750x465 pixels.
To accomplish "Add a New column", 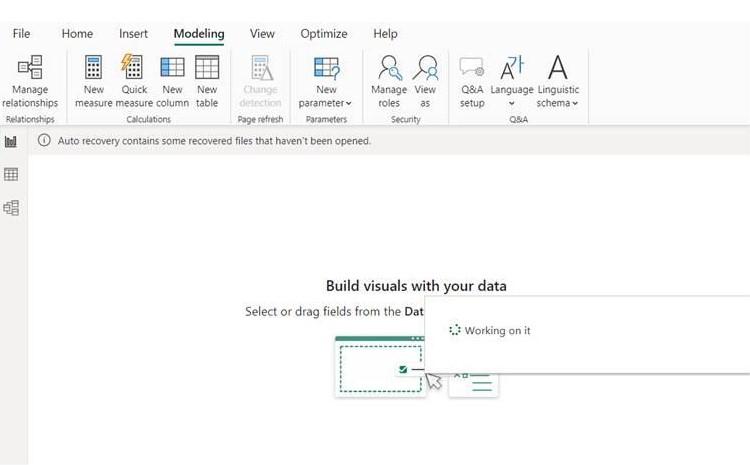I will [172, 81].
